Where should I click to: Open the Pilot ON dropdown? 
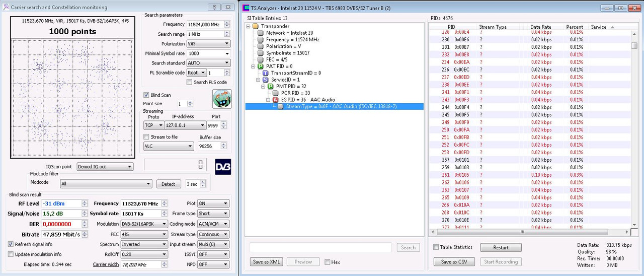point(213,203)
